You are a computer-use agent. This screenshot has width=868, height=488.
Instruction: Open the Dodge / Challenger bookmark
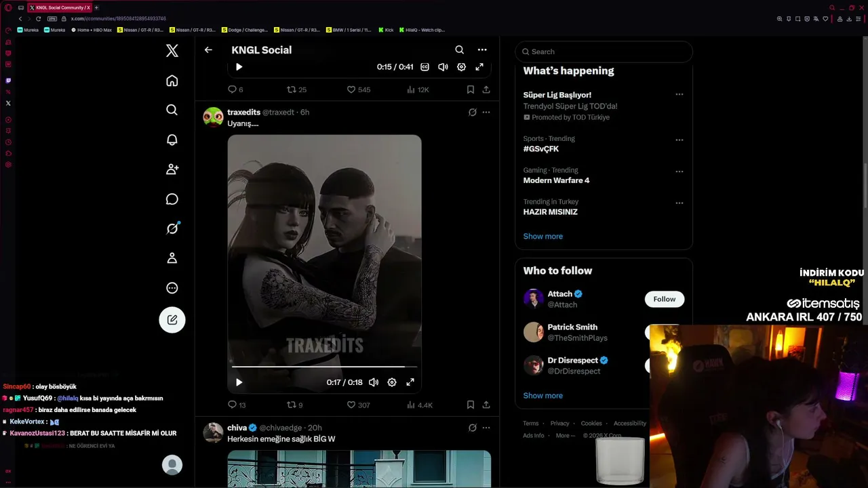click(245, 30)
